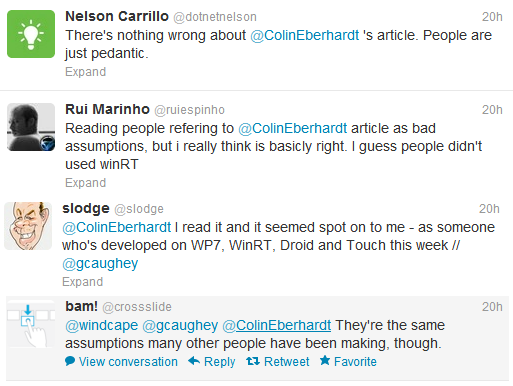Expand Nelson Carrillo's tweet
Image resolution: width=513 pixels, height=386 pixels.
pyautogui.click(x=86, y=72)
